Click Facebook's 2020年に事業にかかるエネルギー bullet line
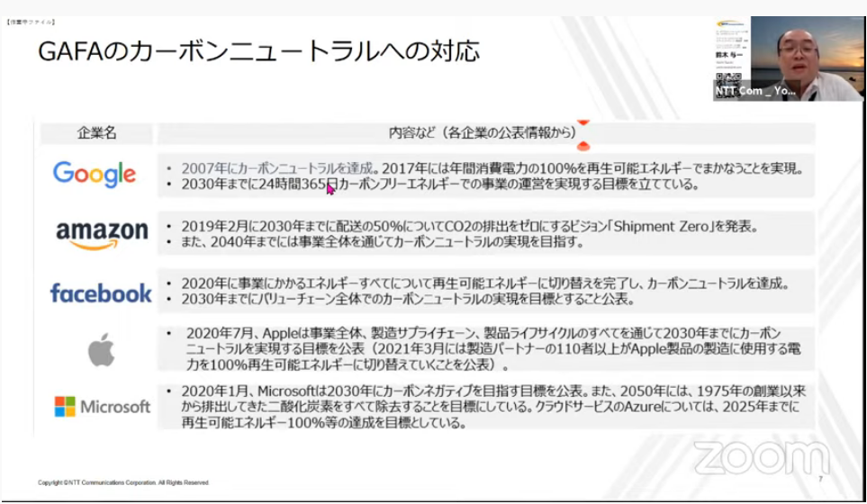Viewport: 867px width, 504px height. 485,283
